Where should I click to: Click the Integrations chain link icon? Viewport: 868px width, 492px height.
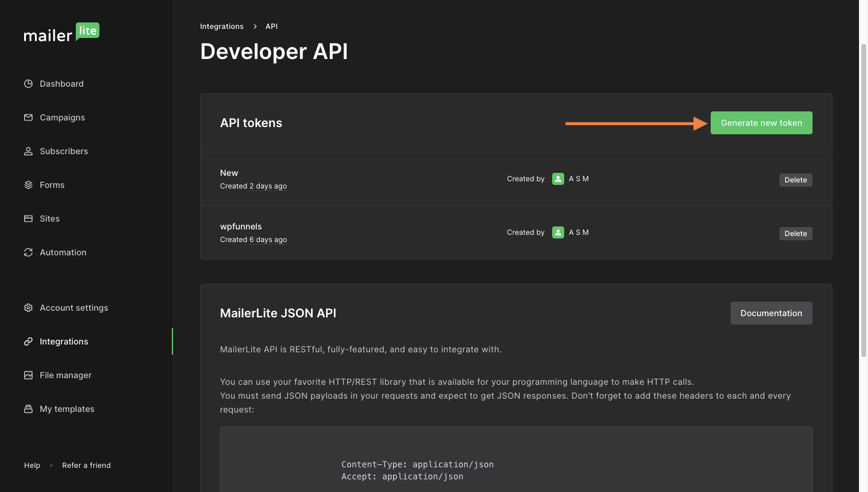[28, 341]
